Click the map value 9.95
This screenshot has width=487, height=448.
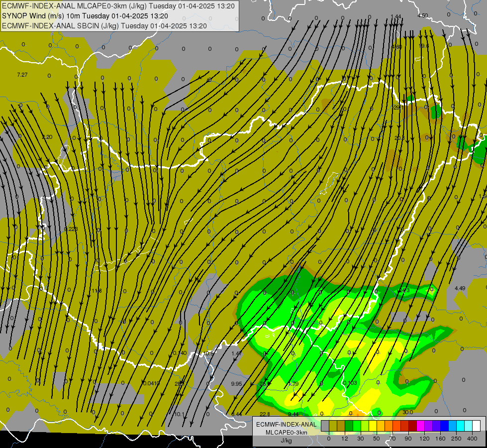(x=236, y=384)
